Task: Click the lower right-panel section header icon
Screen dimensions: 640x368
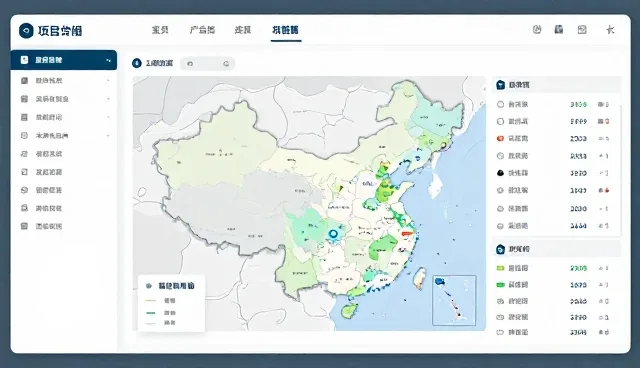Action: [x=500, y=249]
